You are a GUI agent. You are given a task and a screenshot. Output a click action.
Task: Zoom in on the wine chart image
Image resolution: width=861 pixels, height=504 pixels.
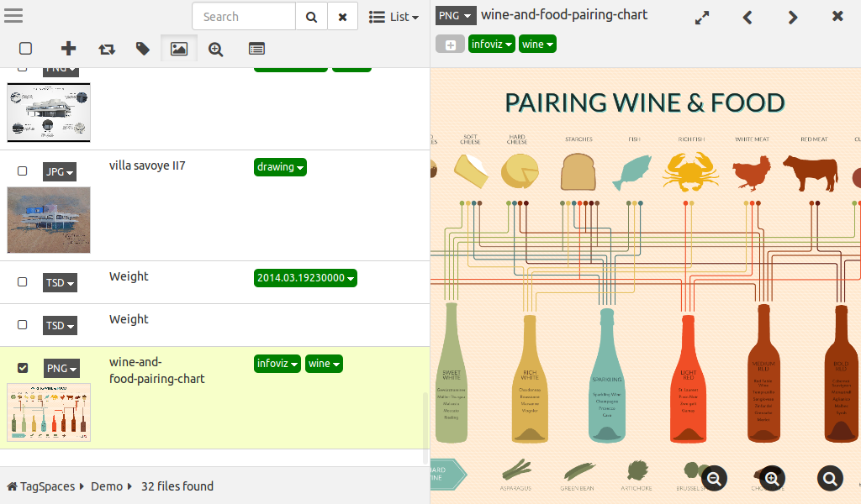(x=772, y=479)
